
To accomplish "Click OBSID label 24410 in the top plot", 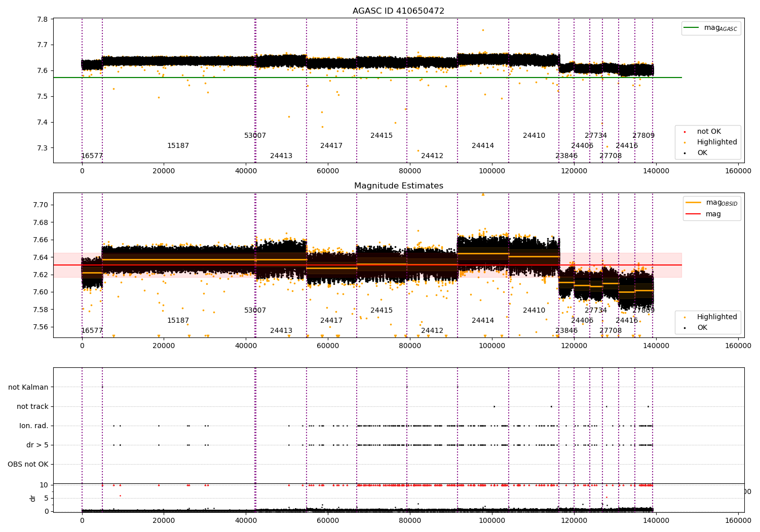I will coord(534,136).
